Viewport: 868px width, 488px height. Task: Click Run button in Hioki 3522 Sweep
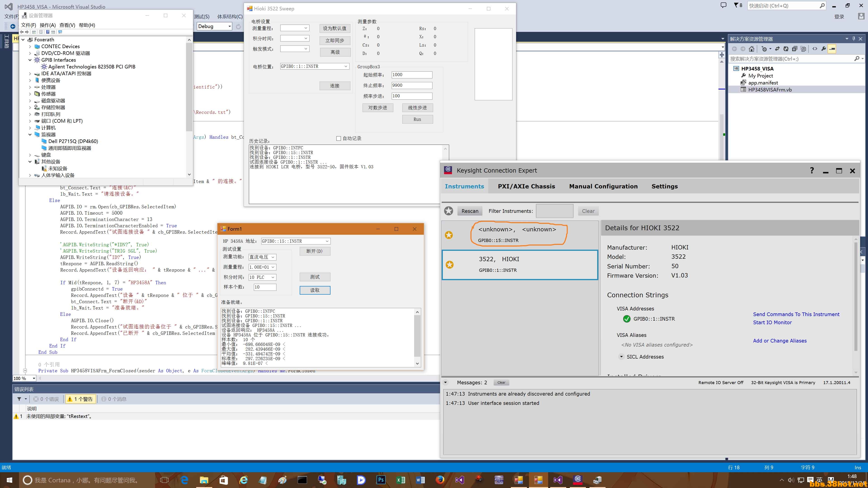(x=417, y=119)
